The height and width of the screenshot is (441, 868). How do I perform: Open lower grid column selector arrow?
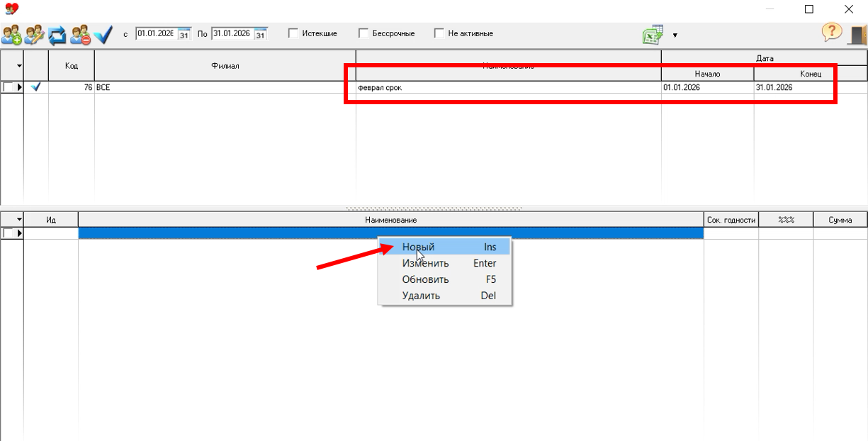tap(19, 220)
